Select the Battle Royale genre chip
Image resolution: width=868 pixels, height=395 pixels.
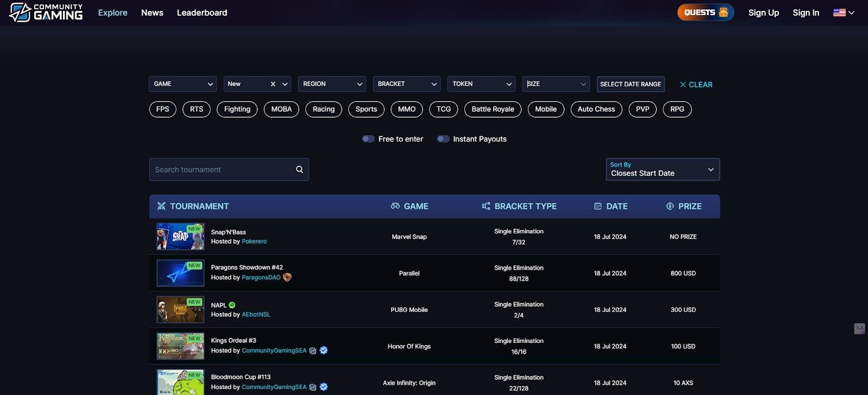click(x=493, y=109)
